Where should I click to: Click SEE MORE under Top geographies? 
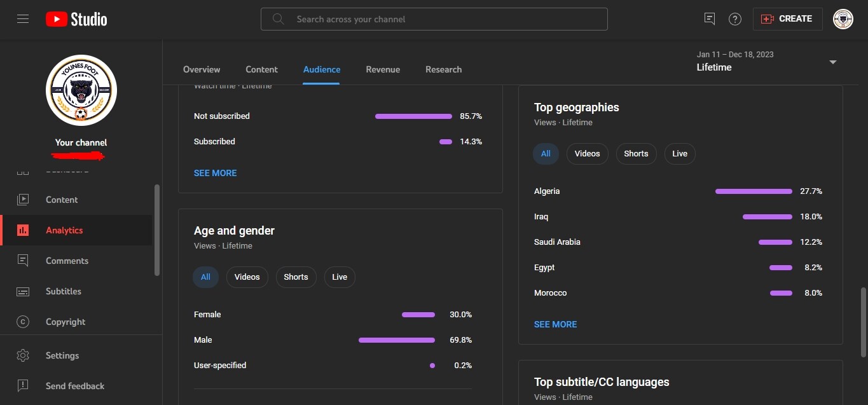[x=555, y=324]
